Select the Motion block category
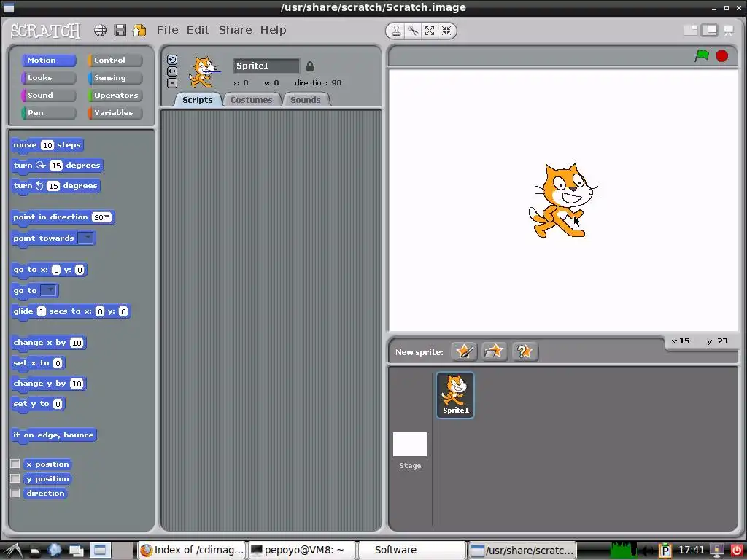Image resolution: width=747 pixels, height=560 pixels. 49,61
